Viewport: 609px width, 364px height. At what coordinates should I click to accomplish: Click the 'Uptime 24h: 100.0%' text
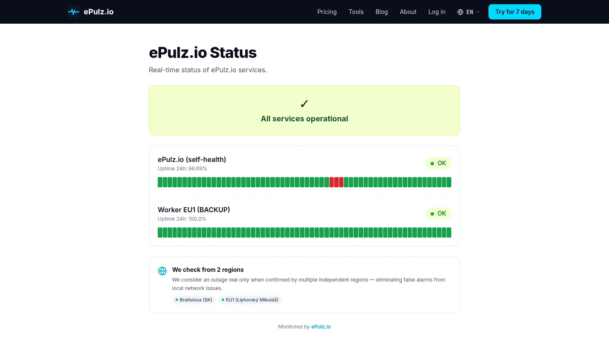182,219
